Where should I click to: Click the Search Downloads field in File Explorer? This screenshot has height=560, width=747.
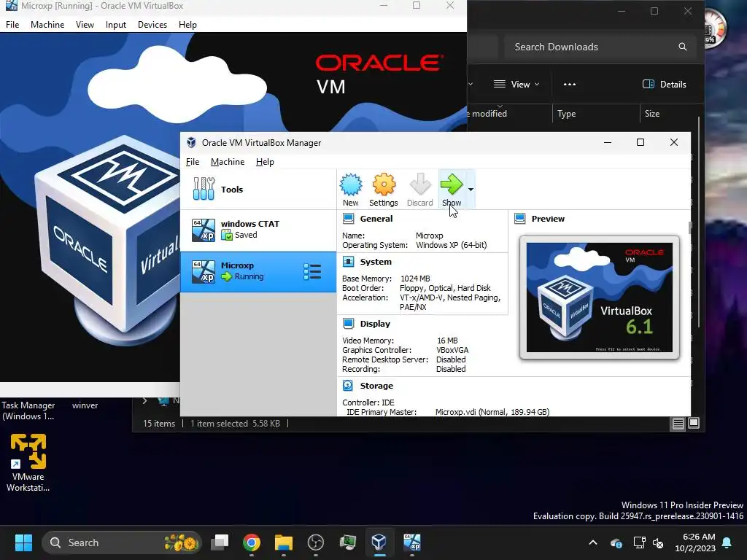click(x=599, y=47)
